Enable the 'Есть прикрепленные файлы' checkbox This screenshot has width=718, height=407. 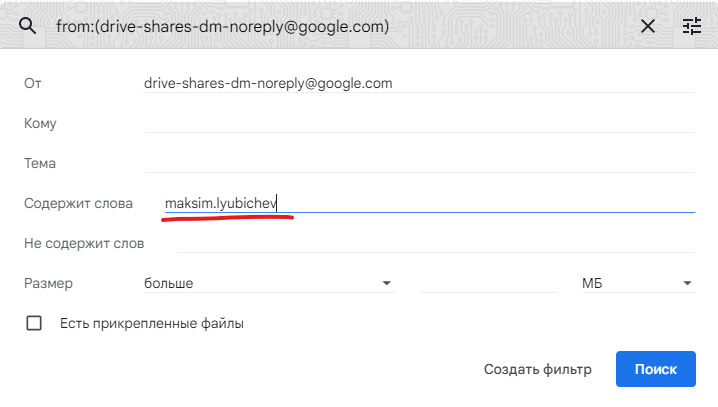pos(34,323)
